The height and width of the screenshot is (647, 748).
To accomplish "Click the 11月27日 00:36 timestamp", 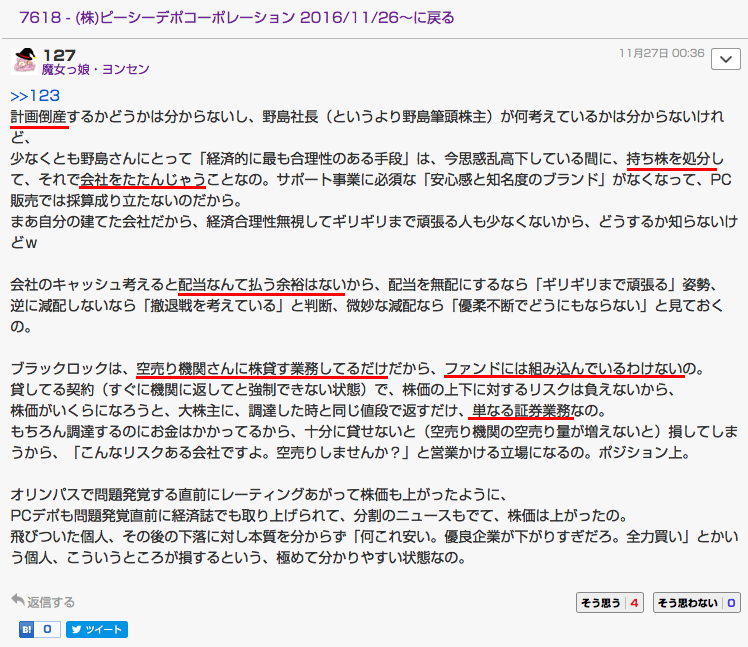I will [x=661, y=53].
